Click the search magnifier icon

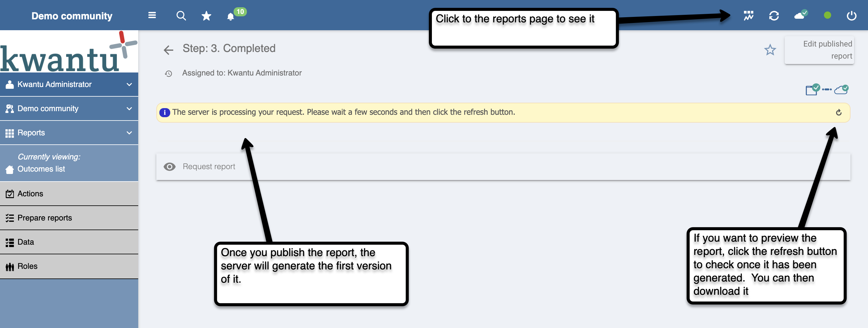point(181,15)
